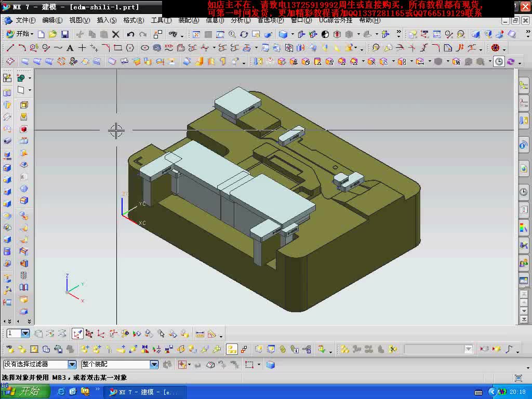
Task: Expand the command finder binoculars dropdown arrow
Action: [182, 35]
